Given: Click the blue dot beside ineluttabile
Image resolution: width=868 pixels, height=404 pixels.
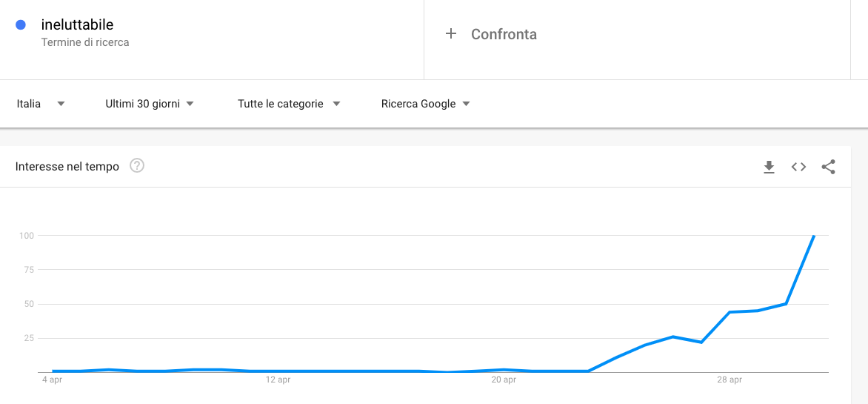Looking at the screenshot, I should click(21, 25).
